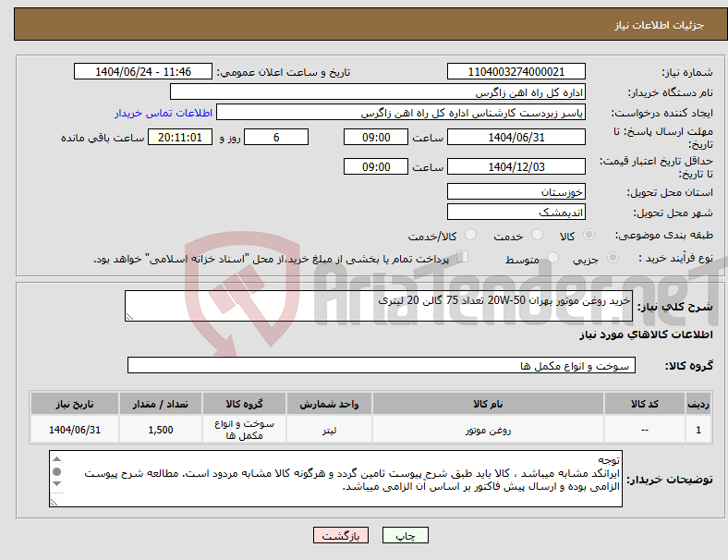The width and height of the screenshot is (728, 560).
Task: Toggle the اسناد خزانه اسلامی payment checkbox
Action: click(x=463, y=257)
